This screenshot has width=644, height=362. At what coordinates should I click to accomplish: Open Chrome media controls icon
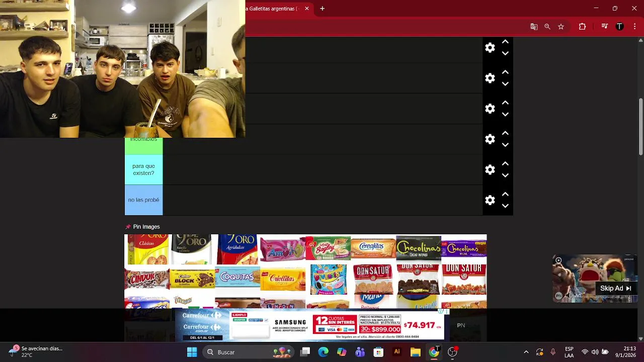click(x=605, y=27)
